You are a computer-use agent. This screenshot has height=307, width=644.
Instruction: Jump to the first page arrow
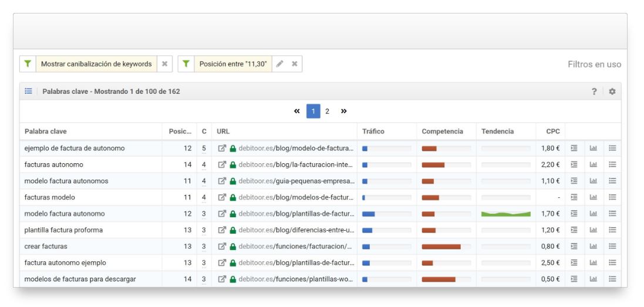pos(297,112)
